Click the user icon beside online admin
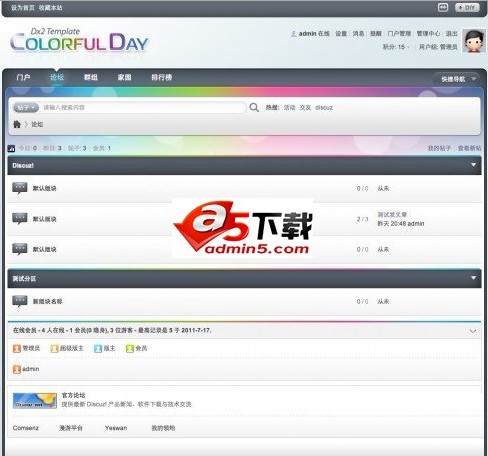Viewport: 488px width, 456px height. pos(17,369)
